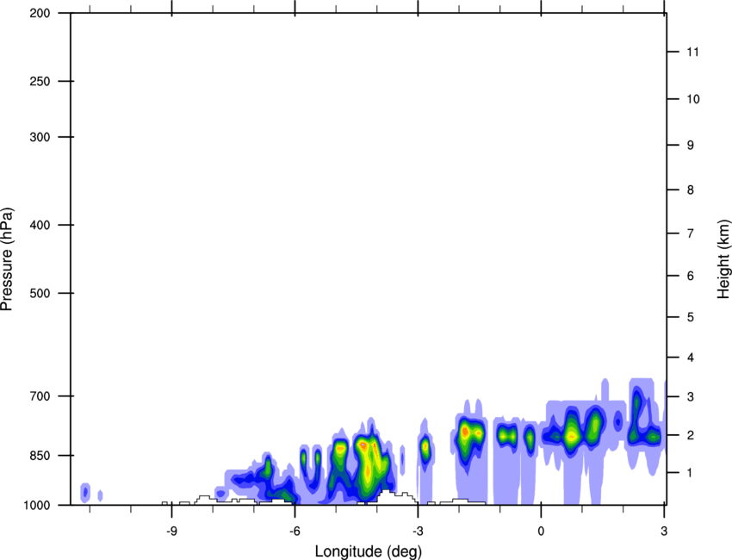732x560 pixels.
Task: Click the -9 longitude tick label
Action: 172,529
